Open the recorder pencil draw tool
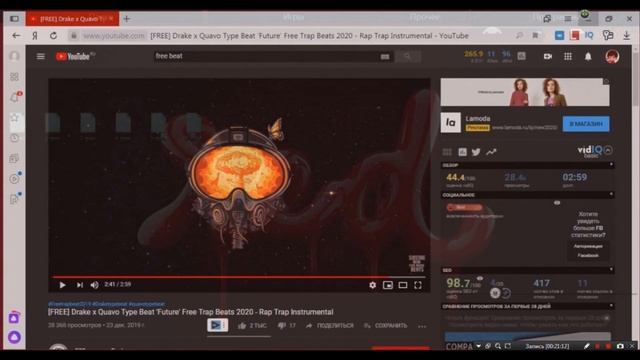640x360 pixels. tap(587, 346)
